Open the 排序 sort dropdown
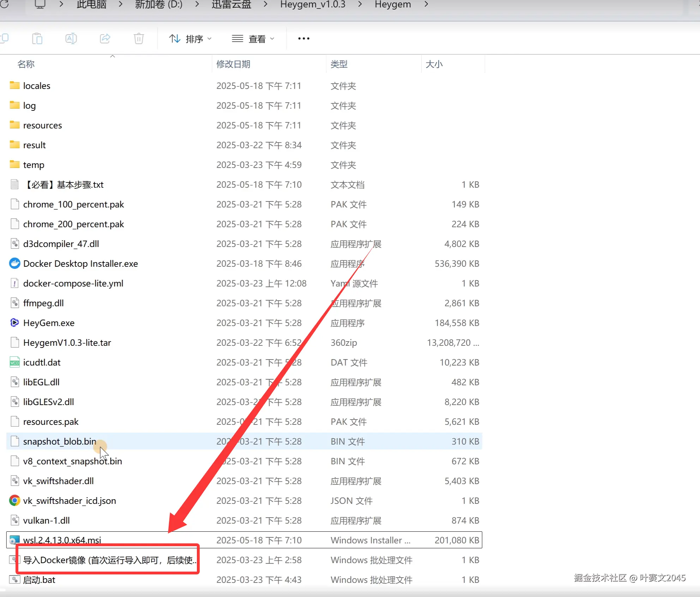This screenshot has width=700, height=597. pos(190,39)
